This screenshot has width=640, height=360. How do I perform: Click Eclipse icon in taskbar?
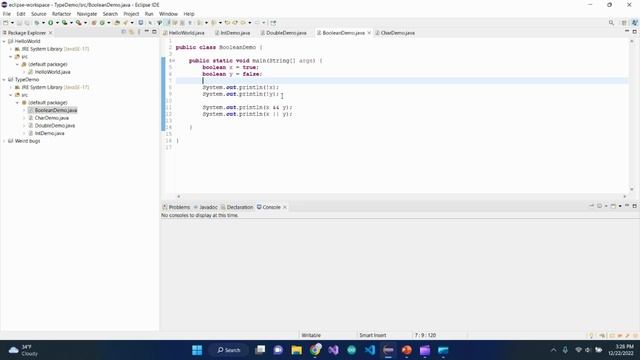(388, 350)
